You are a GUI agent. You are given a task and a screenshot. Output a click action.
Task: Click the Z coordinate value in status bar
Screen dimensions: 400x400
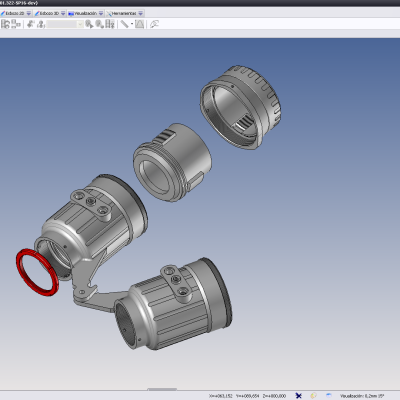pyautogui.click(x=274, y=396)
